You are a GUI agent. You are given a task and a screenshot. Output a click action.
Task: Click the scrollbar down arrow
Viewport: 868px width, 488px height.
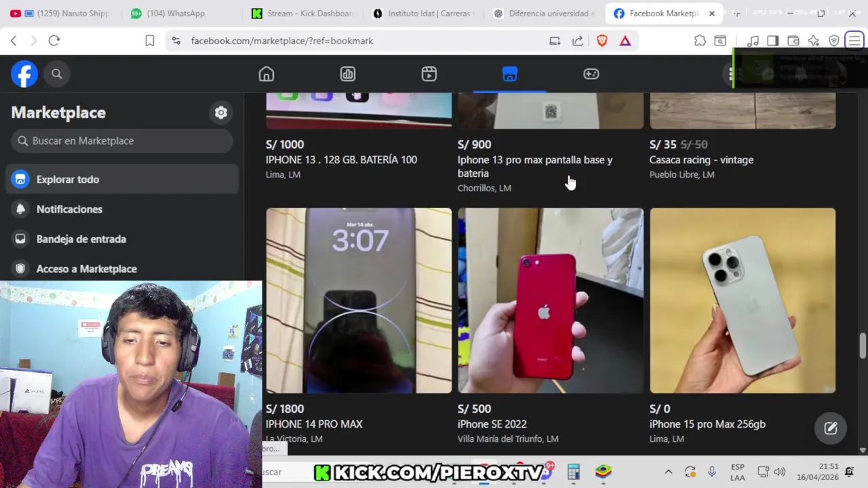click(x=863, y=450)
